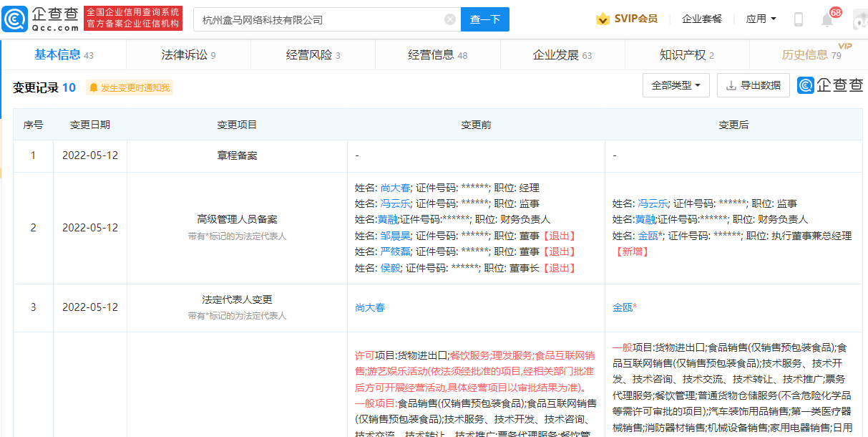Open the 全部类型 filter dropdown
This screenshot has width=868, height=437.
coord(676,85)
